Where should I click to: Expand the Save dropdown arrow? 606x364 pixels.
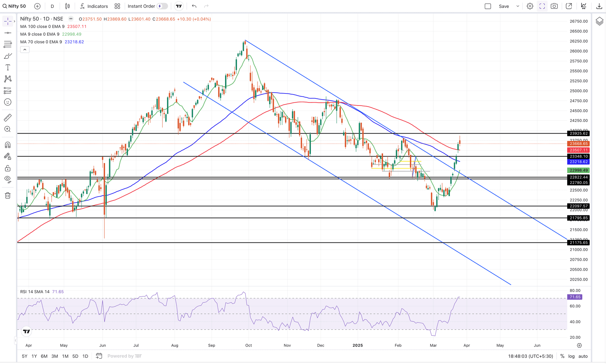[518, 6]
